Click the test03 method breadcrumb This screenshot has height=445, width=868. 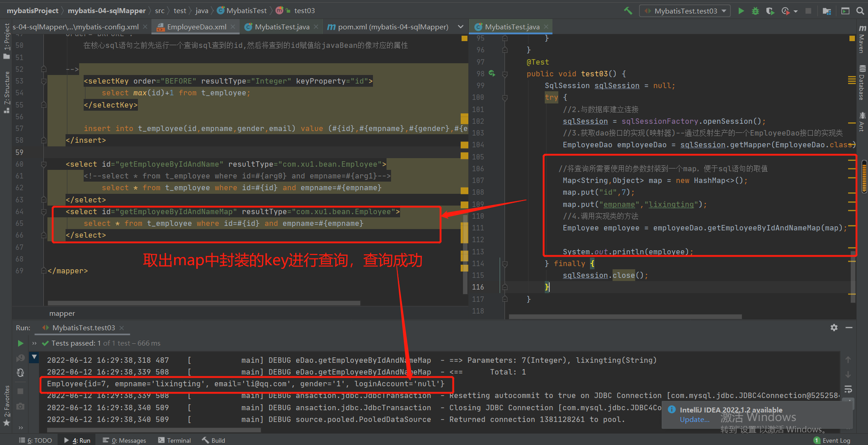295,10
